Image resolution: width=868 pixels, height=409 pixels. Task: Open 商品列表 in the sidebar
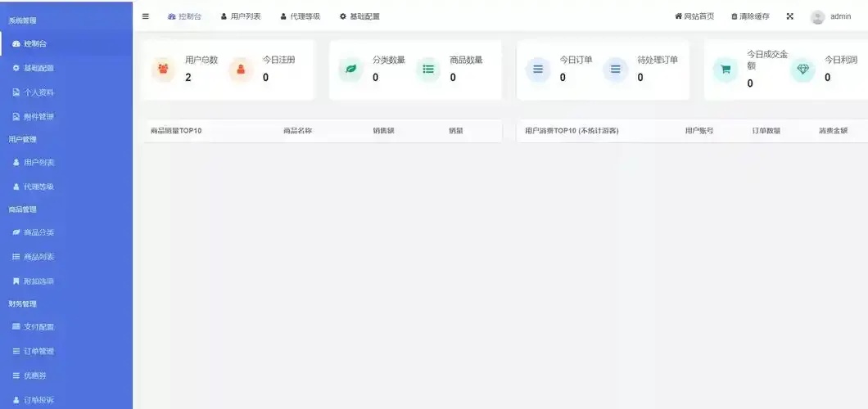66,257
